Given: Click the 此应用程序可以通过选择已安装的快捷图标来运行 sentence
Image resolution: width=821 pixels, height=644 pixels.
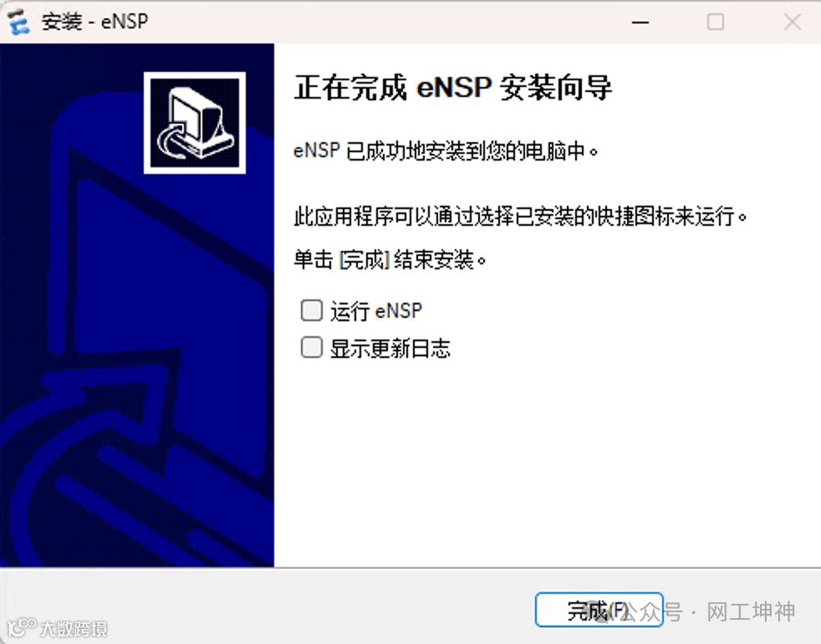Looking at the screenshot, I should (x=521, y=216).
